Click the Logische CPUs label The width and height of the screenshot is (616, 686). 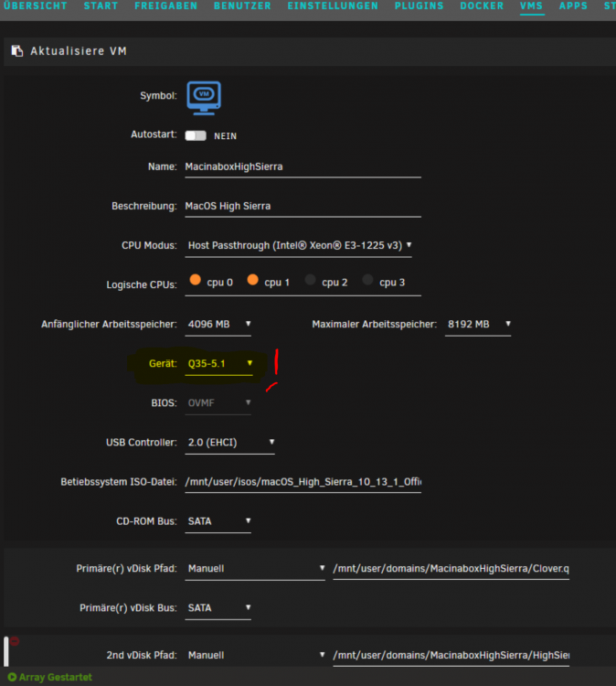[x=142, y=284]
